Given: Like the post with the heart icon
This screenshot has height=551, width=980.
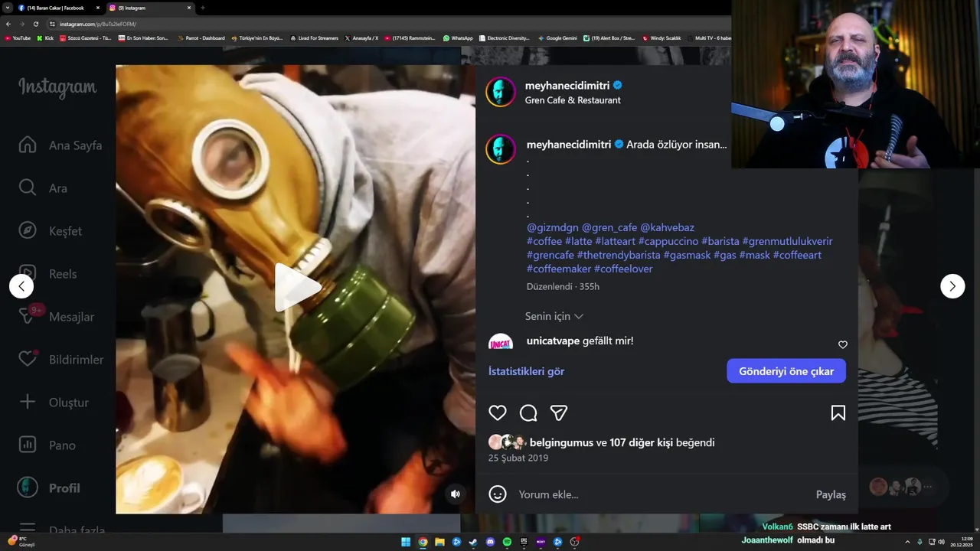Looking at the screenshot, I should pyautogui.click(x=498, y=413).
